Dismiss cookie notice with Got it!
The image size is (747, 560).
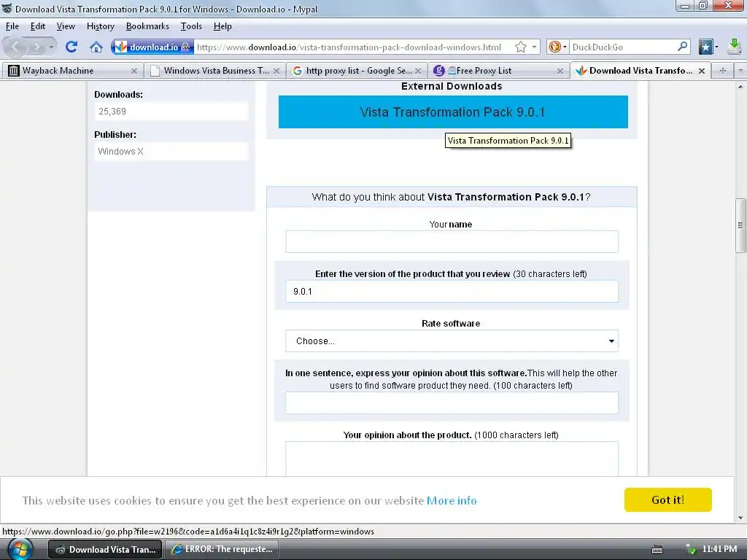pos(668,499)
